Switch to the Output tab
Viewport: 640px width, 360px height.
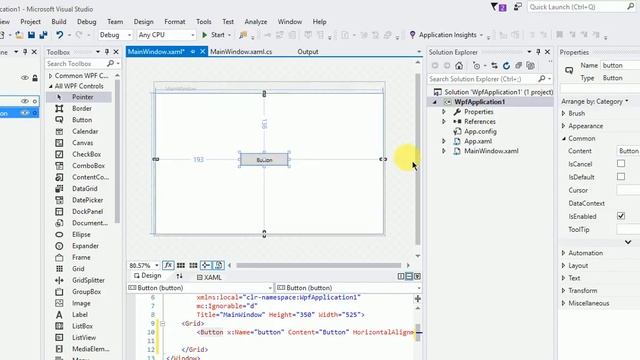(x=308, y=52)
